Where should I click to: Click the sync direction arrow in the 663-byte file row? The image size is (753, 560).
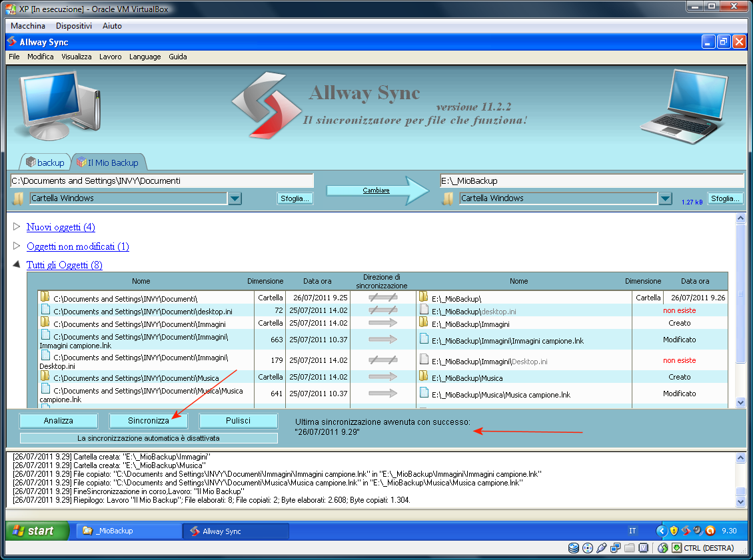(382, 340)
